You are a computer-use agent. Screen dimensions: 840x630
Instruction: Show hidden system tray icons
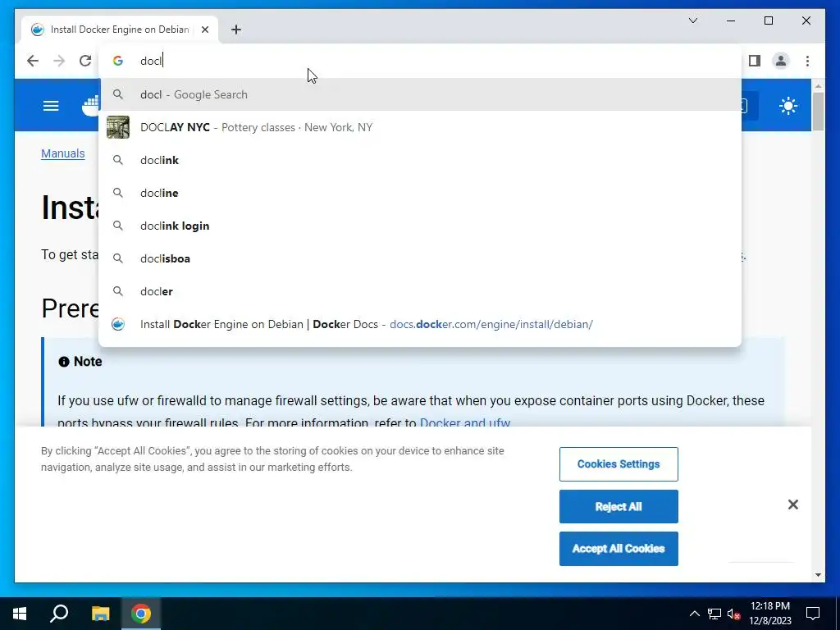click(694, 614)
